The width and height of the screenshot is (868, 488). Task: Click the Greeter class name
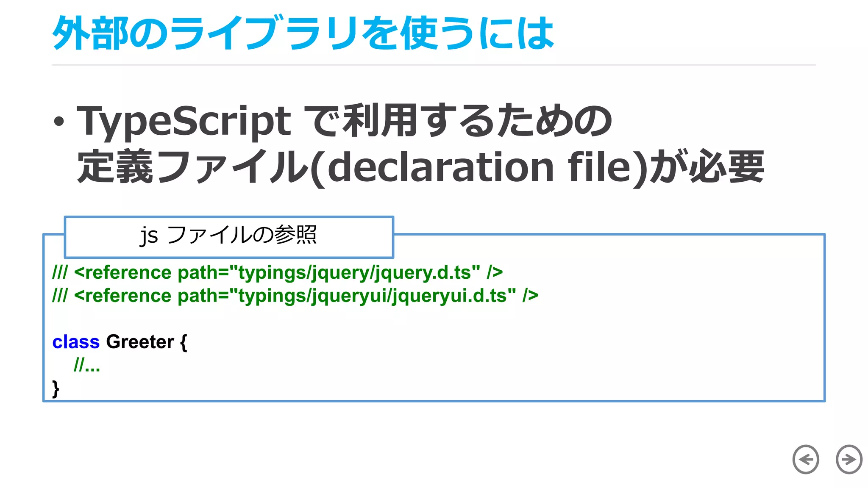click(140, 341)
